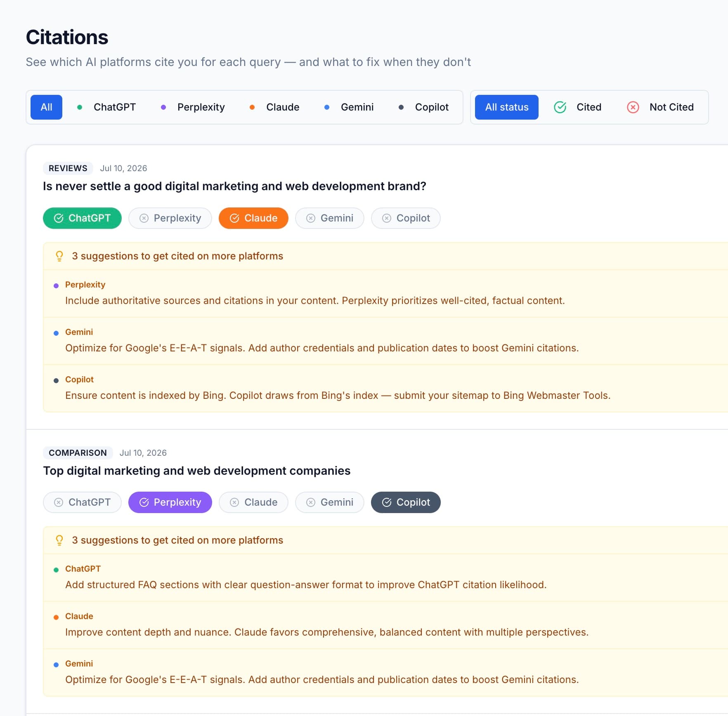Screen dimensions: 728x716
Task: Click cited Copilot badge on Comparison query
Action: point(406,502)
